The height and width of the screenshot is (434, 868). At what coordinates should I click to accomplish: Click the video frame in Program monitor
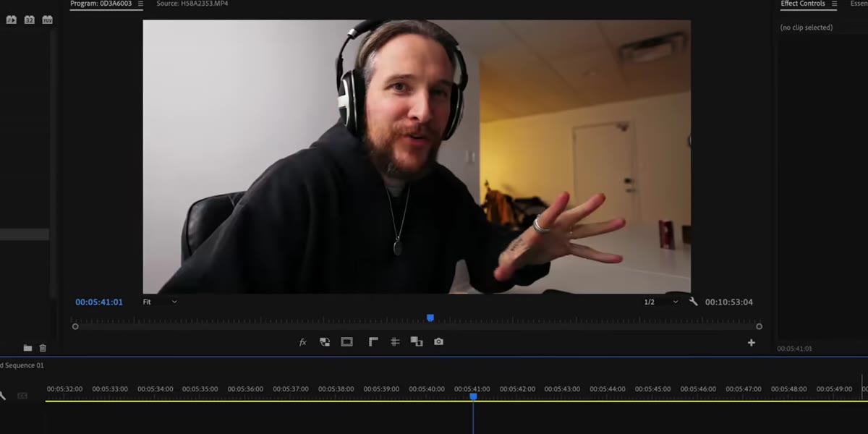[x=417, y=156]
